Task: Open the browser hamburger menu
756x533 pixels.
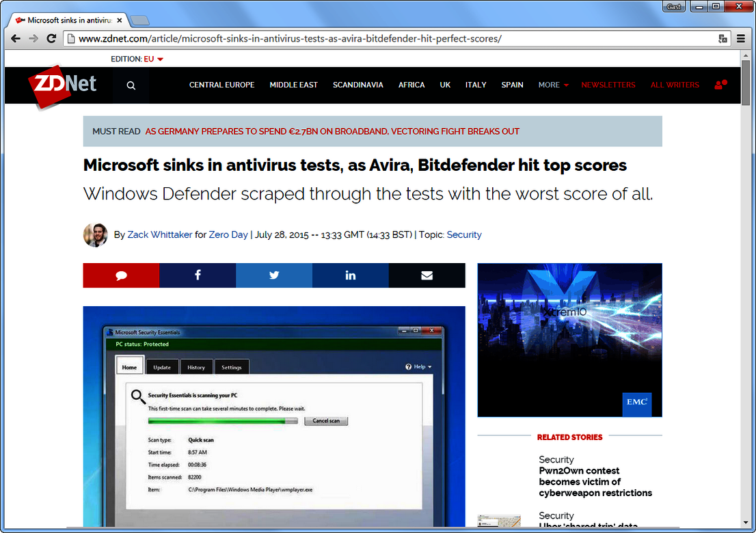Action: click(742, 39)
